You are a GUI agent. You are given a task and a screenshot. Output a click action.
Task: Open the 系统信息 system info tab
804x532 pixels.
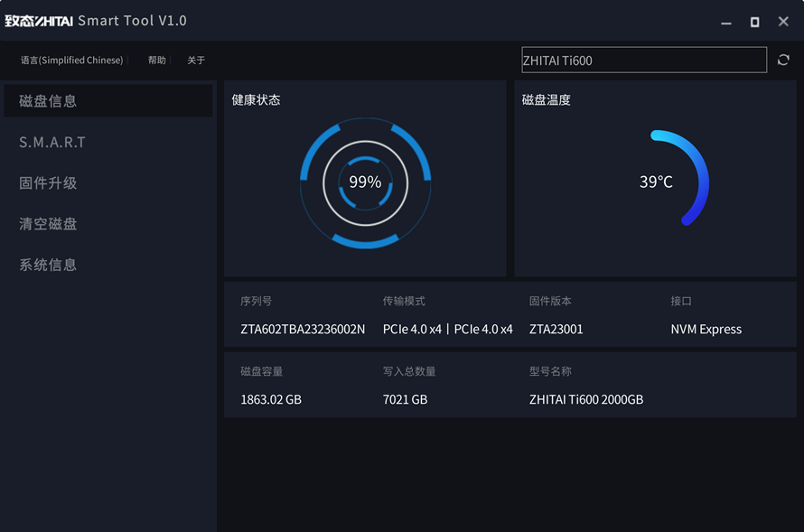48,265
